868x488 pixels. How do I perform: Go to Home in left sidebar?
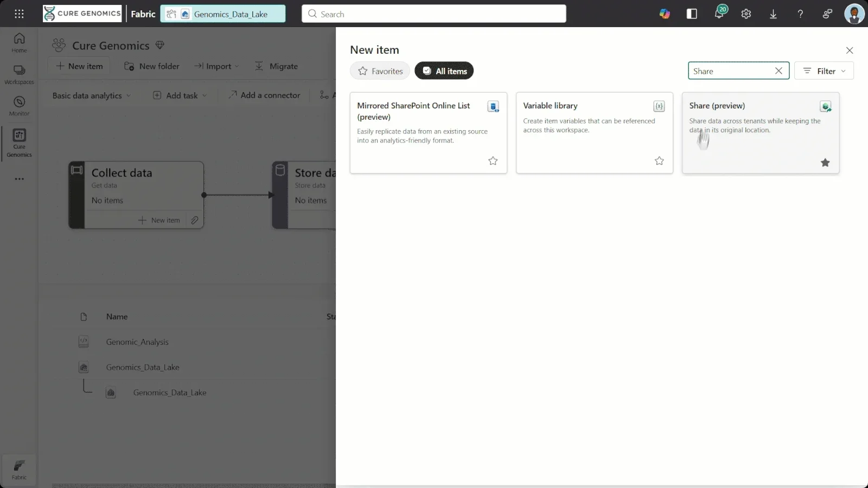pos(19,42)
